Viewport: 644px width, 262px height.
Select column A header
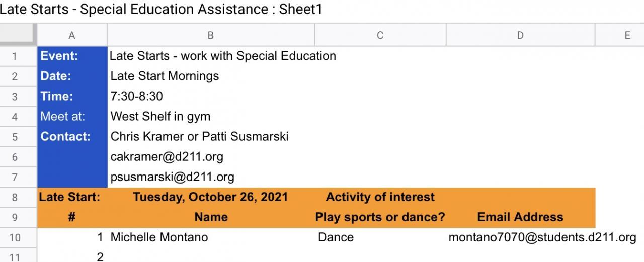point(72,35)
